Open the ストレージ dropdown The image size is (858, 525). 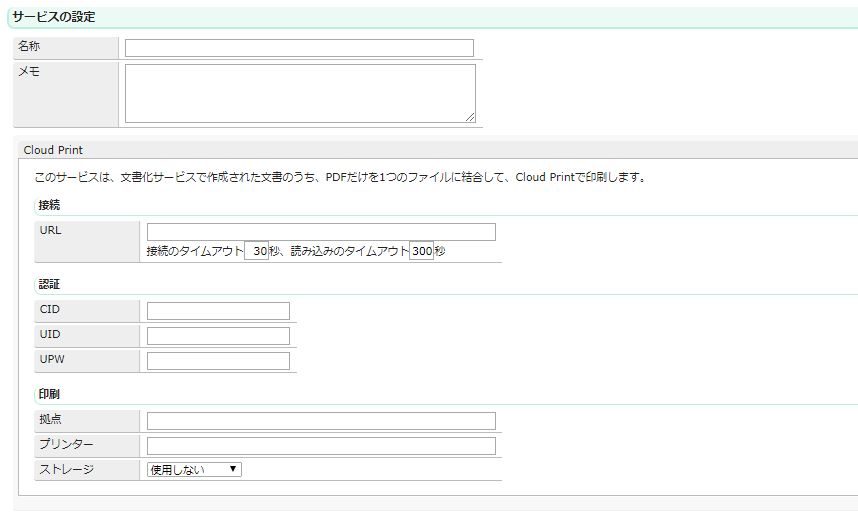194,469
